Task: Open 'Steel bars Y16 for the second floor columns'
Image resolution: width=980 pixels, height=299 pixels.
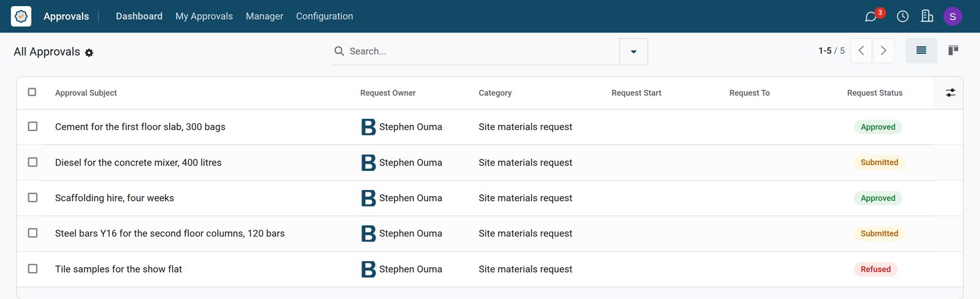Action: pyautogui.click(x=170, y=233)
